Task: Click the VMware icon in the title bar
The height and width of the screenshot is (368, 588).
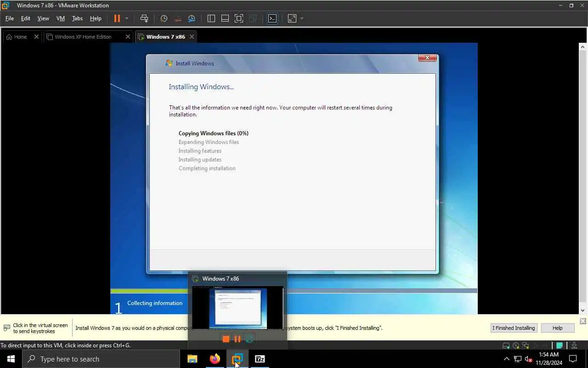Action: 6,6
